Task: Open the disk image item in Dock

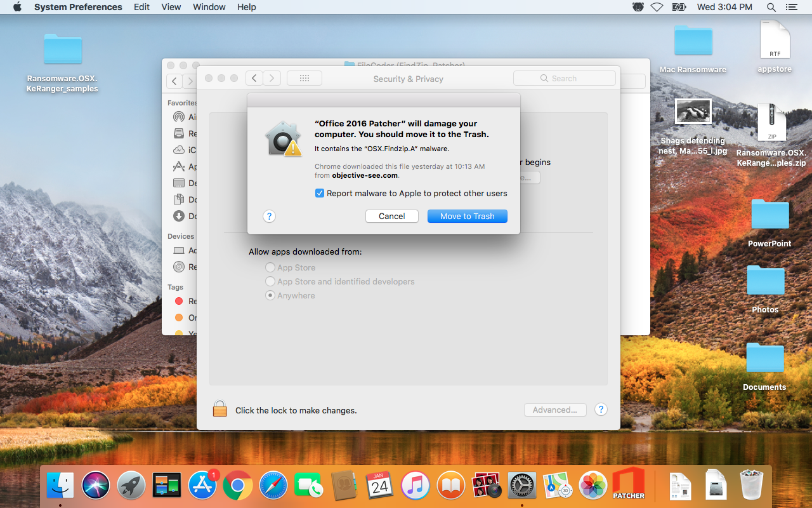Action: (x=716, y=486)
